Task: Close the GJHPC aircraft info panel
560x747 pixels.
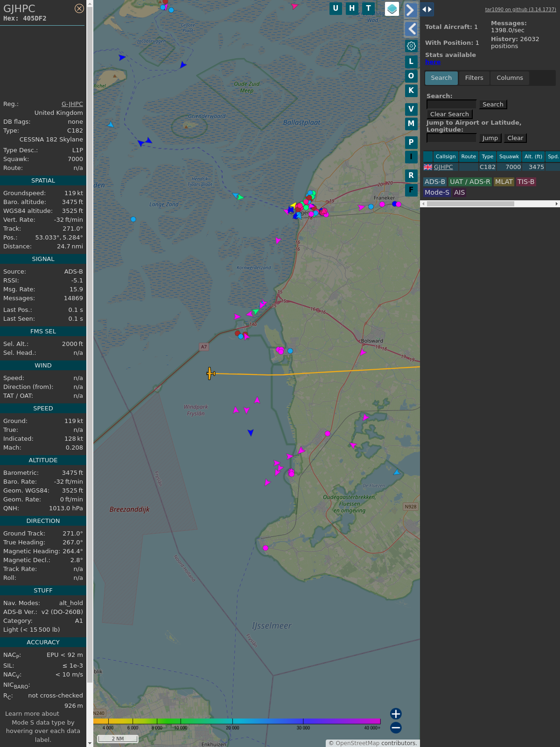Action: (79, 8)
